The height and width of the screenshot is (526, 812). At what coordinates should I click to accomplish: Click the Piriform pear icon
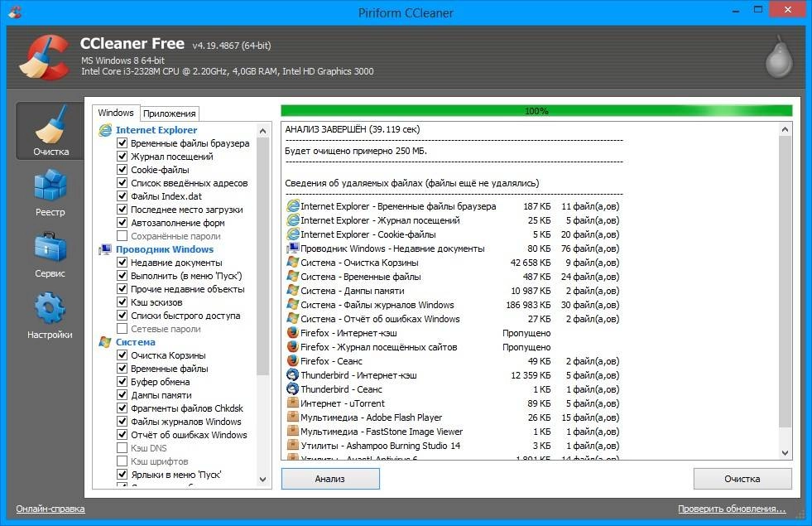tap(779, 56)
